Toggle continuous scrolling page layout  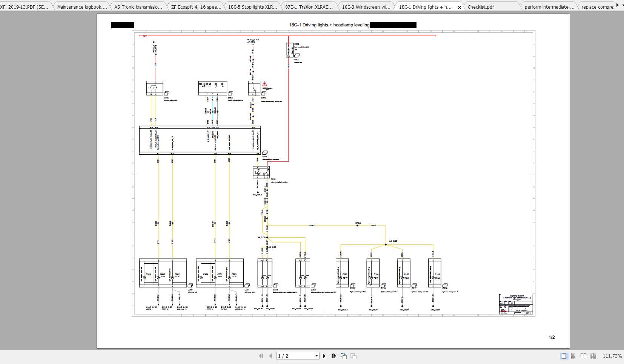pyautogui.click(x=574, y=356)
